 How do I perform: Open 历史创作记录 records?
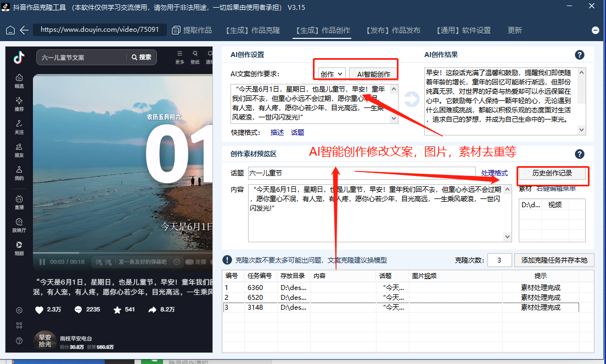pos(552,172)
